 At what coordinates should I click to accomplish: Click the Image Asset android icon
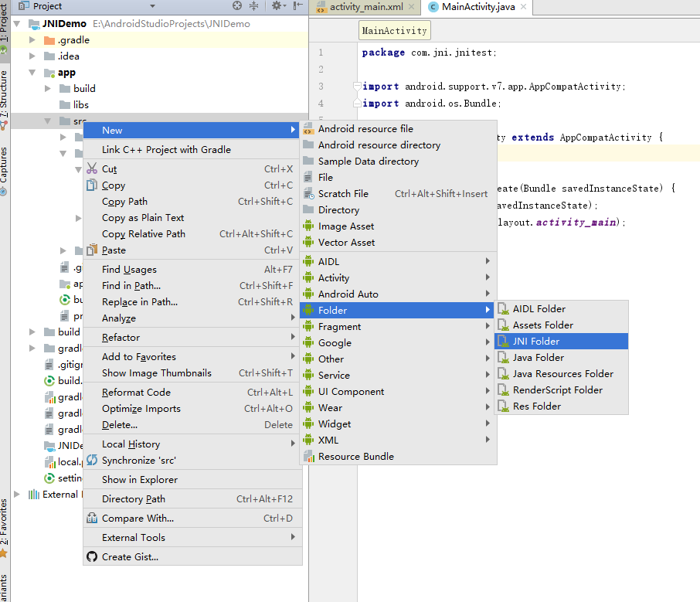pos(308,226)
